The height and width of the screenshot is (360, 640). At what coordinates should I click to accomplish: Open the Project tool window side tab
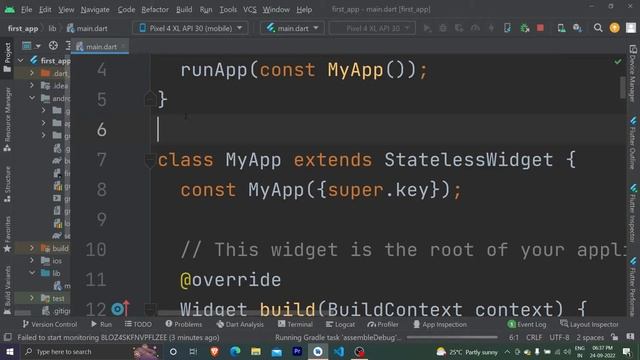click(x=7, y=57)
